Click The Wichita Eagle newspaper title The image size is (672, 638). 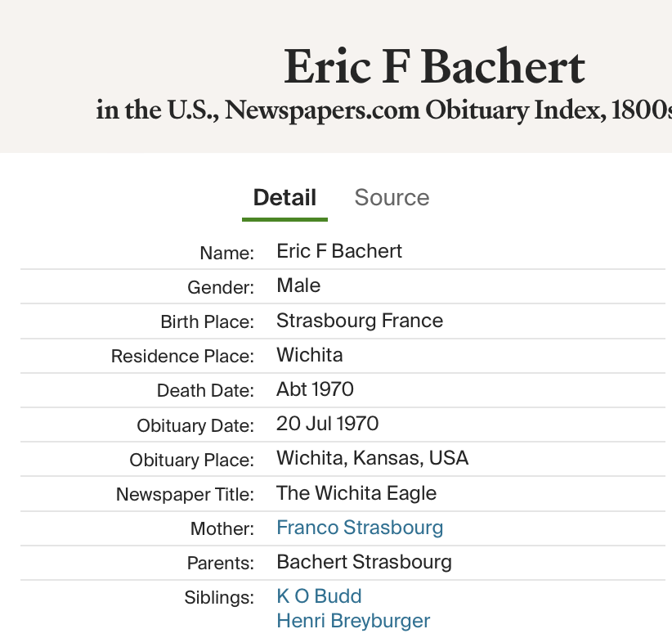[x=356, y=493]
